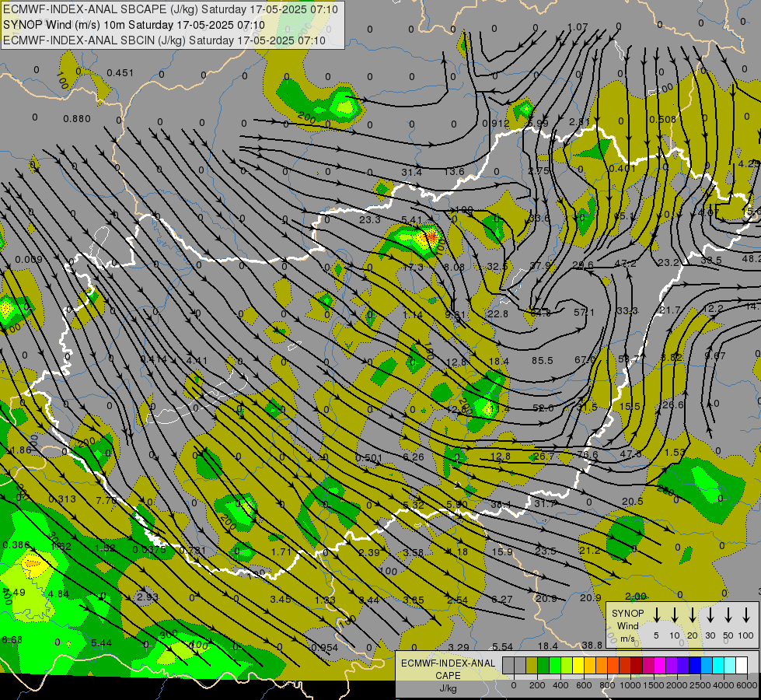The width and height of the screenshot is (761, 700).
Task: Click the 13.6 value on the map
Action: click(x=454, y=171)
